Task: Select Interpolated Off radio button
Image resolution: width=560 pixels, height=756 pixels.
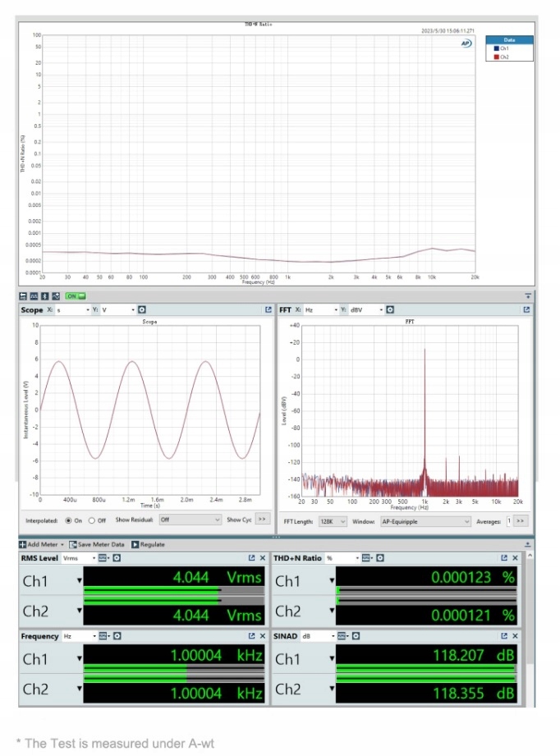Action: pos(92,520)
